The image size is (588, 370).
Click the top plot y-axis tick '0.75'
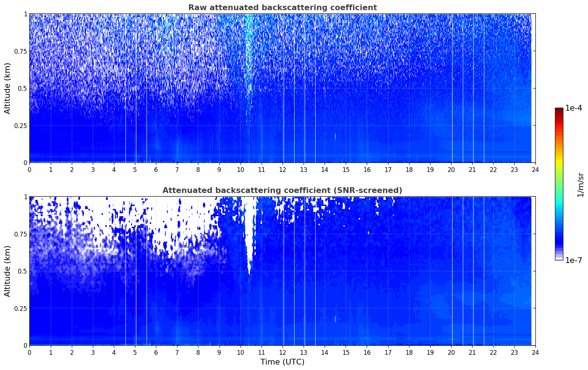21,51
